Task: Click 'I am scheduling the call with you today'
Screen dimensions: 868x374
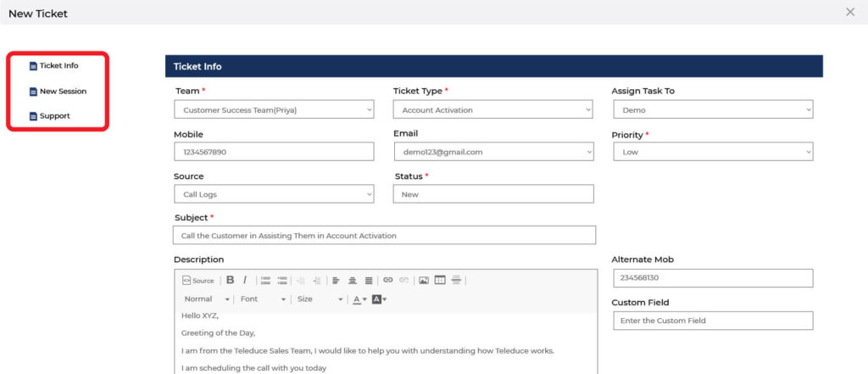Action: pos(253,368)
